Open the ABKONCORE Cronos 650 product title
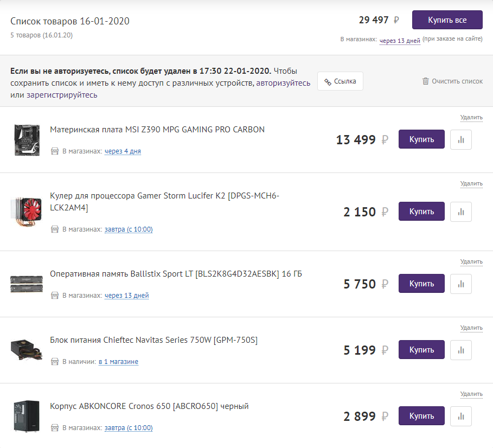Screen dimensions: 493x448 (149, 406)
